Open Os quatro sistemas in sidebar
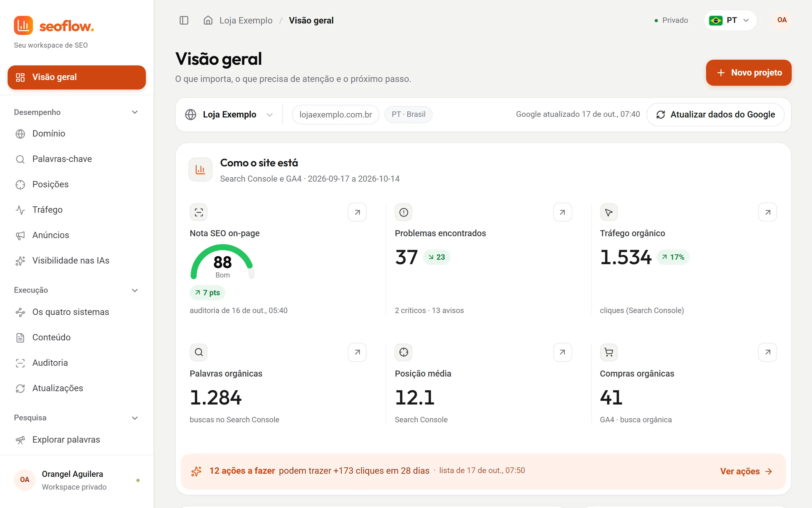The height and width of the screenshot is (508, 812). (x=76, y=312)
